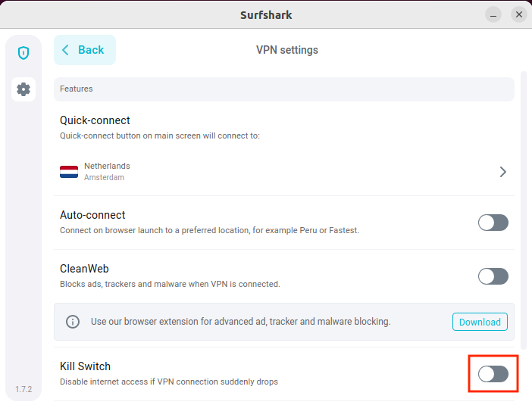The width and height of the screenshot is (532, 405).
Task: Turn on the CleanWeb switch
Action: pyautogui.click(x=493, y=276)
